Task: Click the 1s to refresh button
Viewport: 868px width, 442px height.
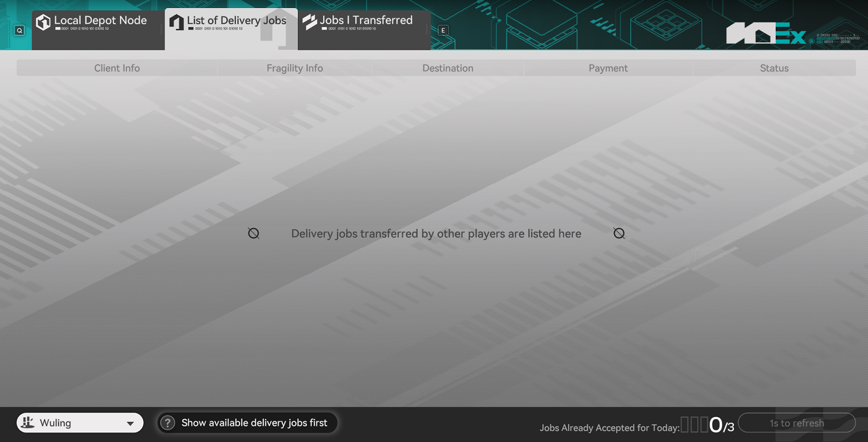Action: point(796,423)
